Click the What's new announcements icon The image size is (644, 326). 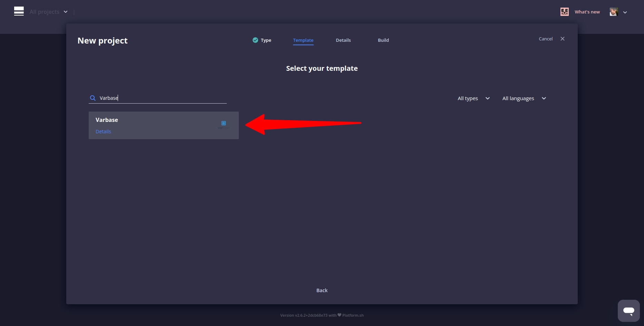[x=564, y=12]
